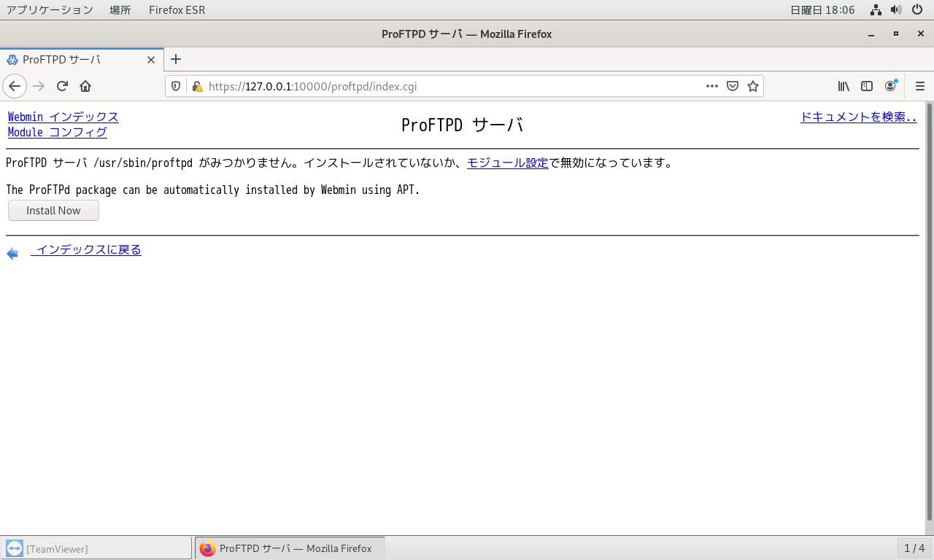Open the Webmin インデックス link

point(63,117)
